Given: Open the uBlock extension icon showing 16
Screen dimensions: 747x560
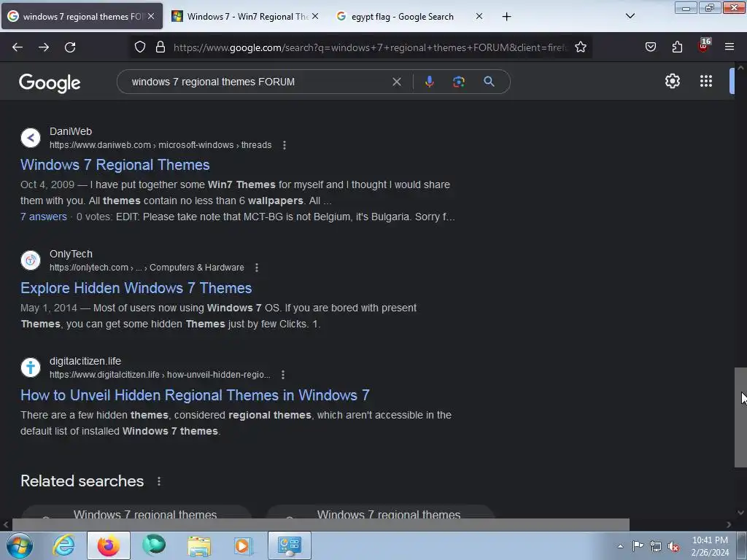Looking at the screenshot, I should click(704, 46).
